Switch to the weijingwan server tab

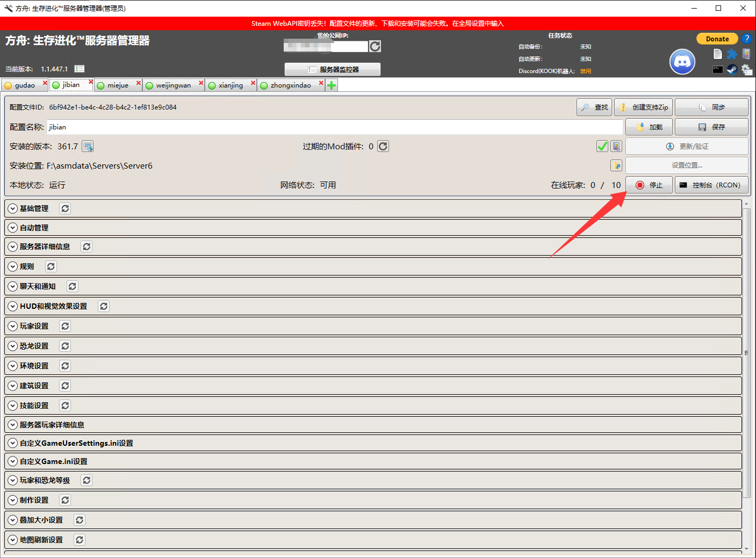[x=173, y=85]
